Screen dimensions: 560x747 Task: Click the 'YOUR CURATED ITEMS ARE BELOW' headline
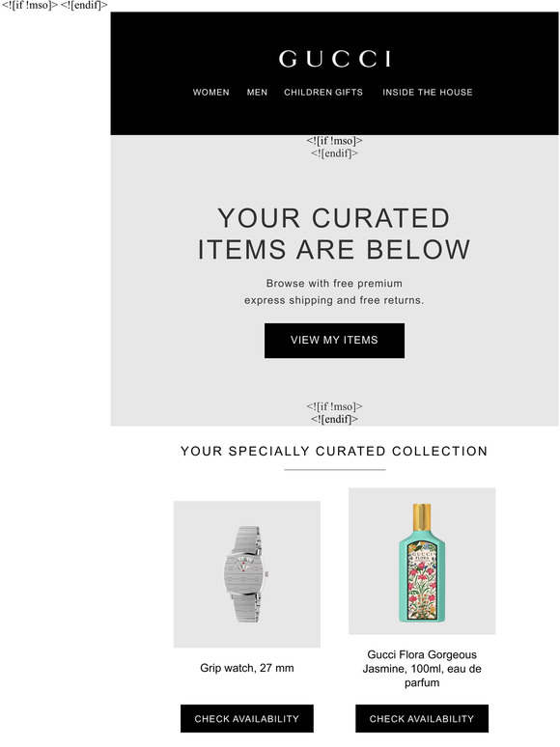(x=334, y=234)
